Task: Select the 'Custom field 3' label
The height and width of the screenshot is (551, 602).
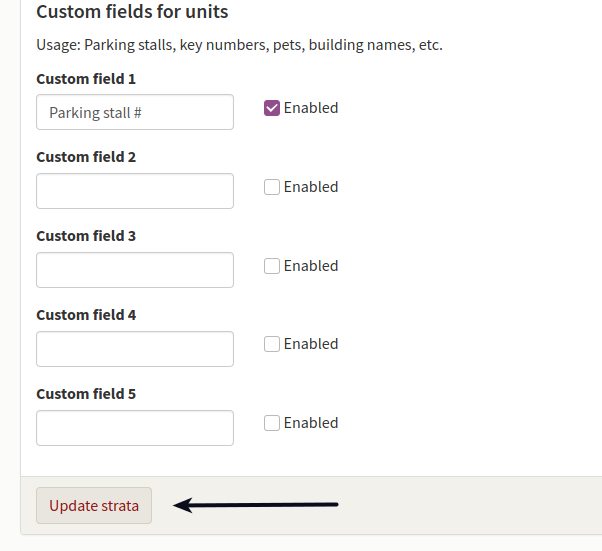Action: (x=86, y=236)
